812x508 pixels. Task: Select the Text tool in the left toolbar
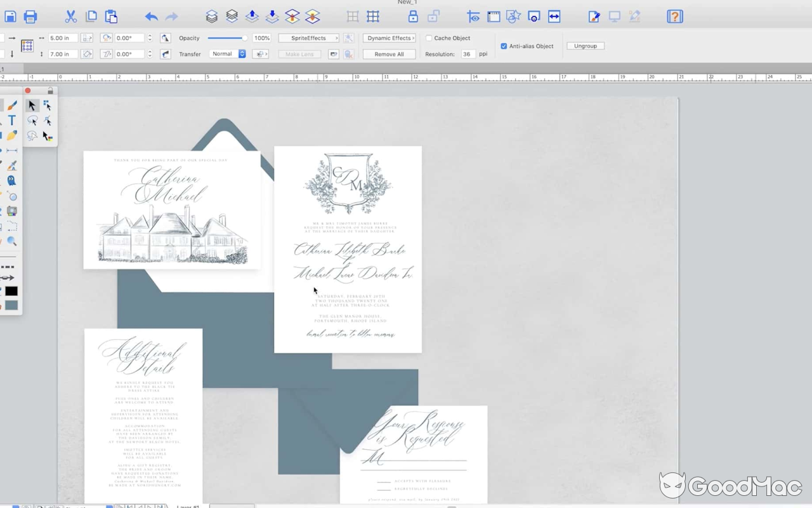click(x=11, y=120)
